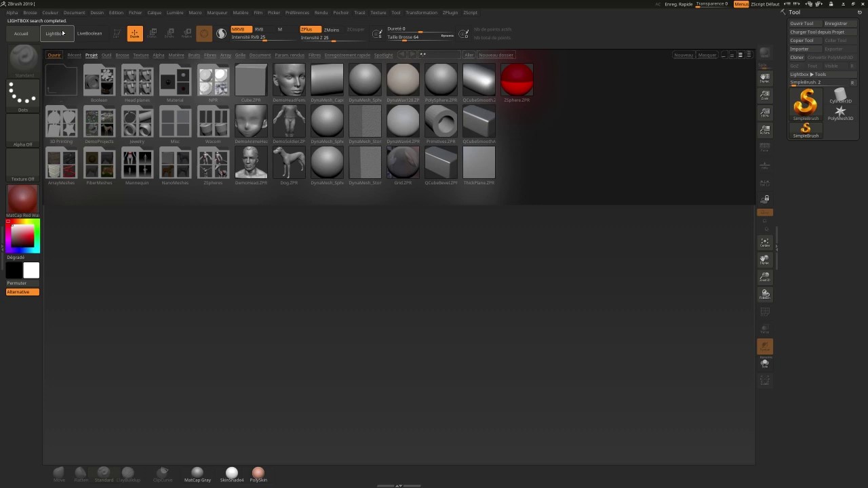Click the Nouveau dossier button
The width and height of the screenshot is (868, 488).
pyautogui.click(x=496, y=55)
